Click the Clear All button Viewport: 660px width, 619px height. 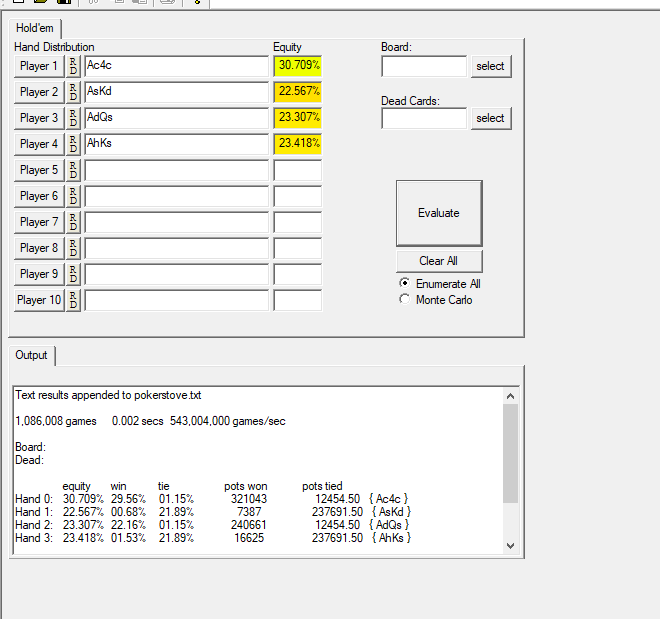pos(439,261)
